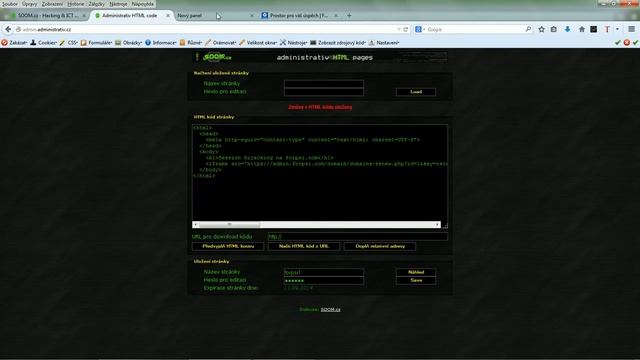
Task: Click the textarea horizontal scrollbar thumb
Action: (x=229, y=224)
